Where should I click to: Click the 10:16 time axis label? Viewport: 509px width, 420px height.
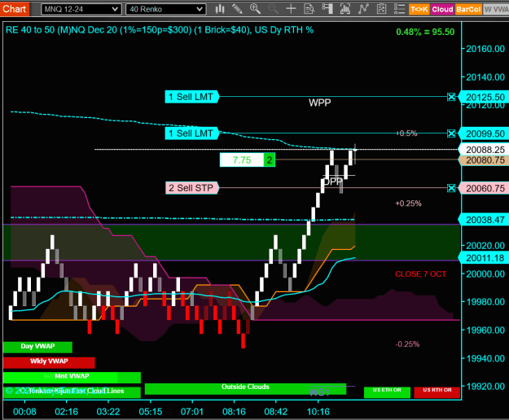point(318,412)
